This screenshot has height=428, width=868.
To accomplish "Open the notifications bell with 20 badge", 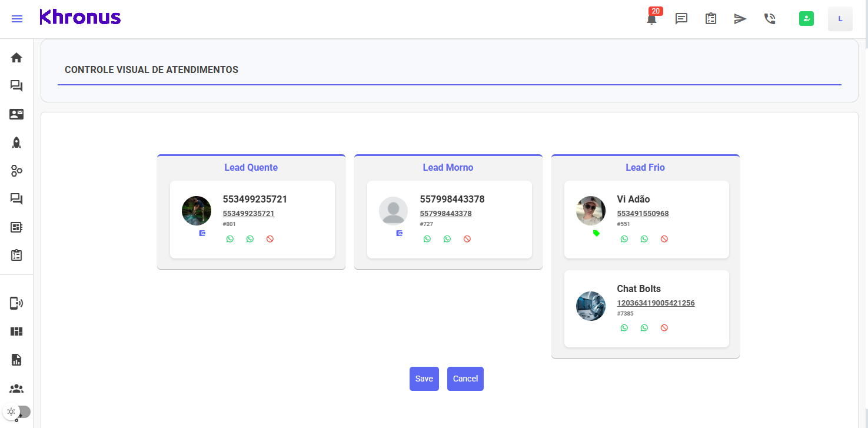I will 651,19.
